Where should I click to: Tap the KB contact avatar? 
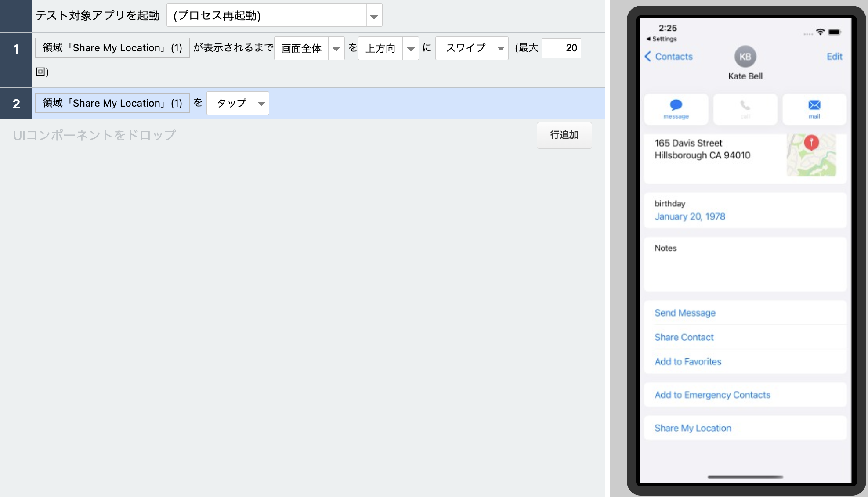point(745,57)
